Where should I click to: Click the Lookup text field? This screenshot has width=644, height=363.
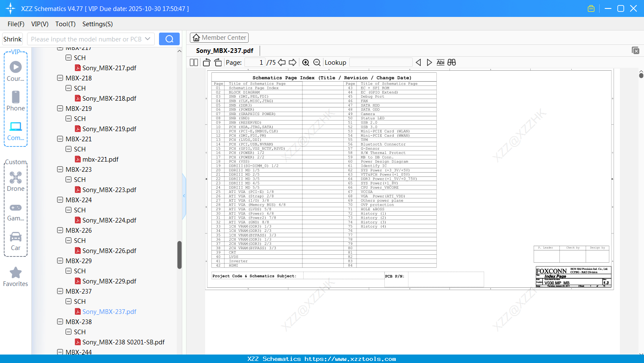(x=381, y=63)
